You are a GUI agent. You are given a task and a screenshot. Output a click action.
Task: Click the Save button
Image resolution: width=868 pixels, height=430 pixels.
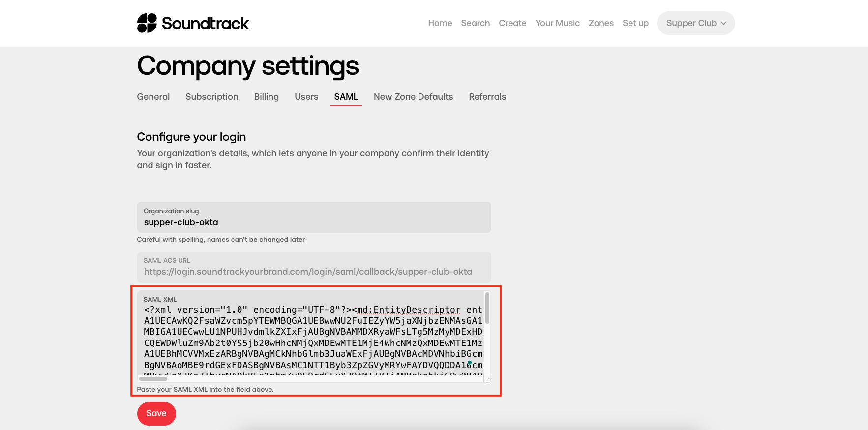156,414
